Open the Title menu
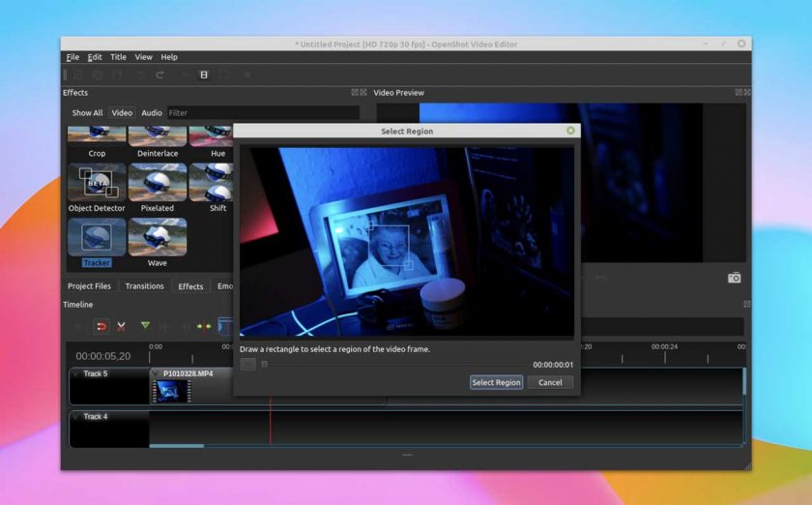The image size is (812, 505). (118, 57)
